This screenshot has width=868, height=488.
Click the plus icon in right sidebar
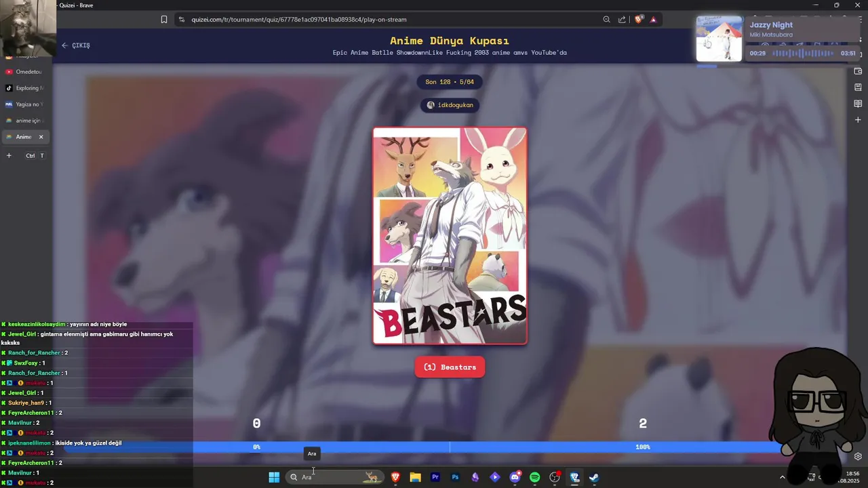(x=858, y=120)
